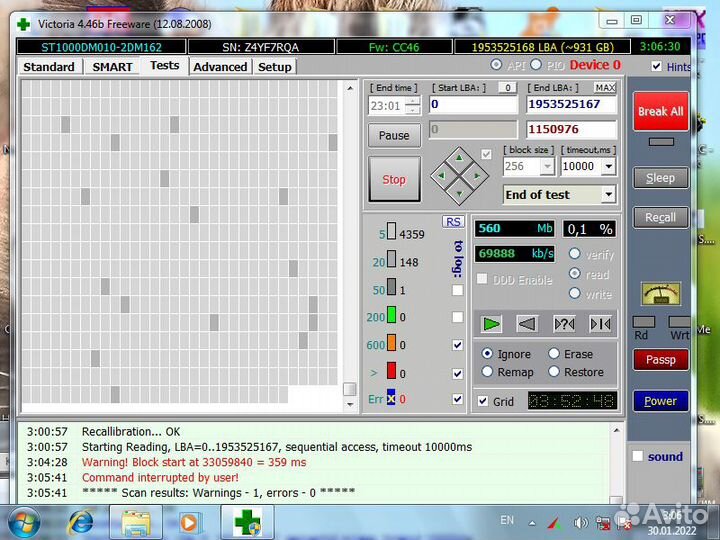The image size is (720, 540).
Task: Click the Start LBA input field
Action: coord(474,104)
